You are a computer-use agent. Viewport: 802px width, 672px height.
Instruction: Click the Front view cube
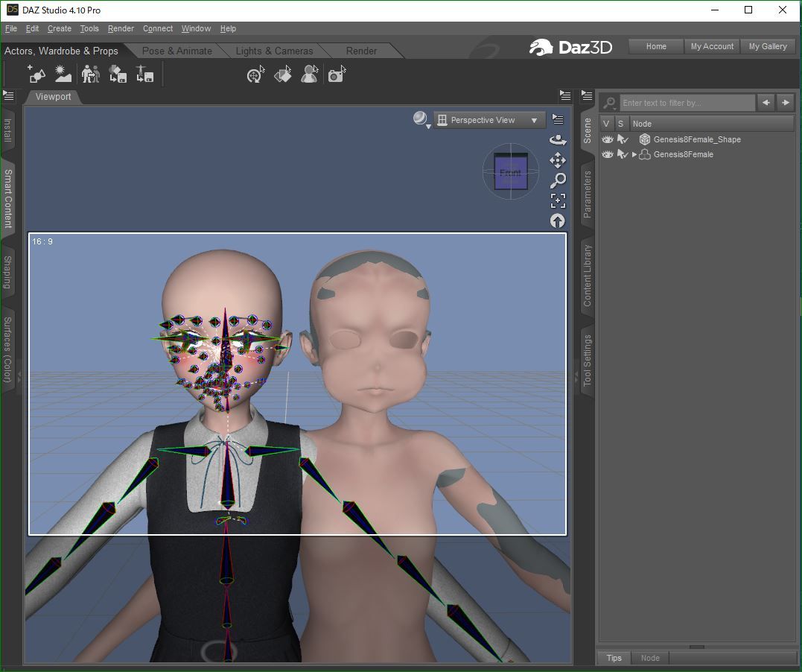click(510, 171)
